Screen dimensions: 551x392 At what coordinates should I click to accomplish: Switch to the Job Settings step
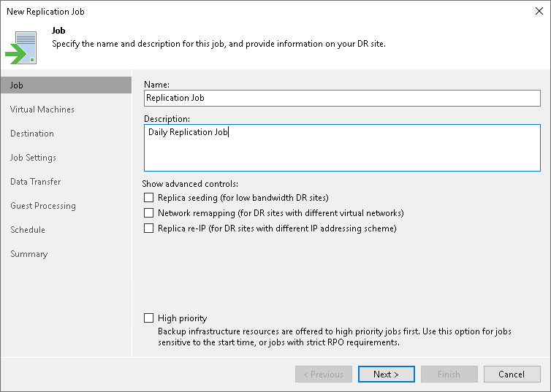[33, 158]
